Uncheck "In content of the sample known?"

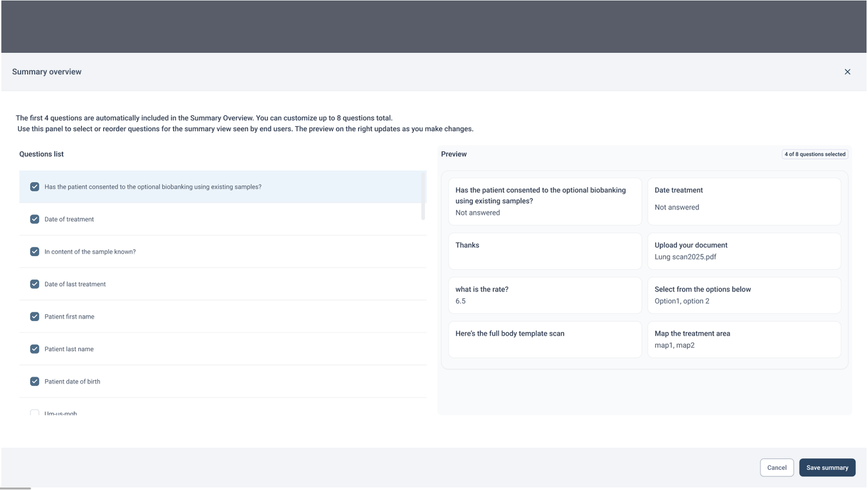(35, 252)
